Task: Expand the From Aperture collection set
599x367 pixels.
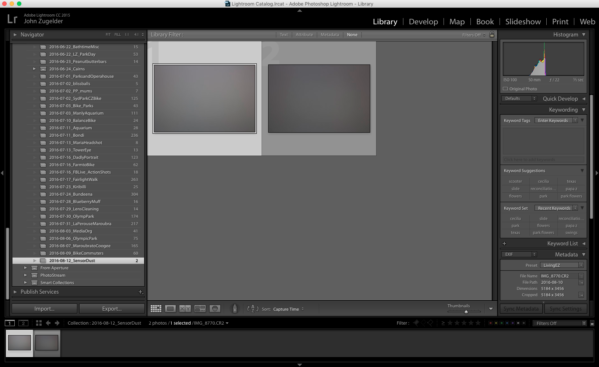Action: 25,268
